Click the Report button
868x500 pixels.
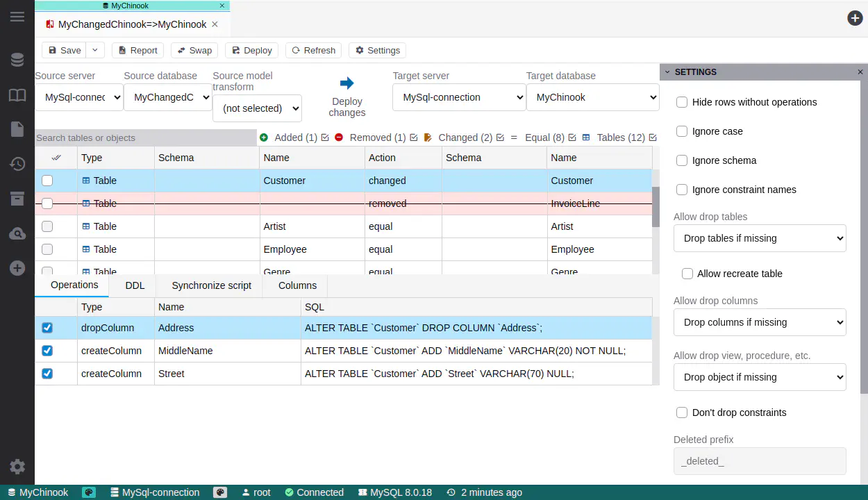pos(137,50)
